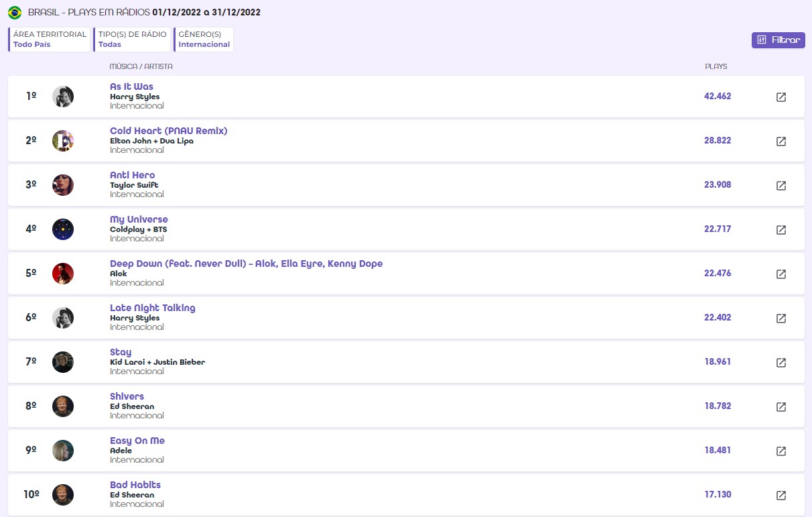Click artist name Taylor Swift
Screen dimensions: 812x517
pos(134,185)
